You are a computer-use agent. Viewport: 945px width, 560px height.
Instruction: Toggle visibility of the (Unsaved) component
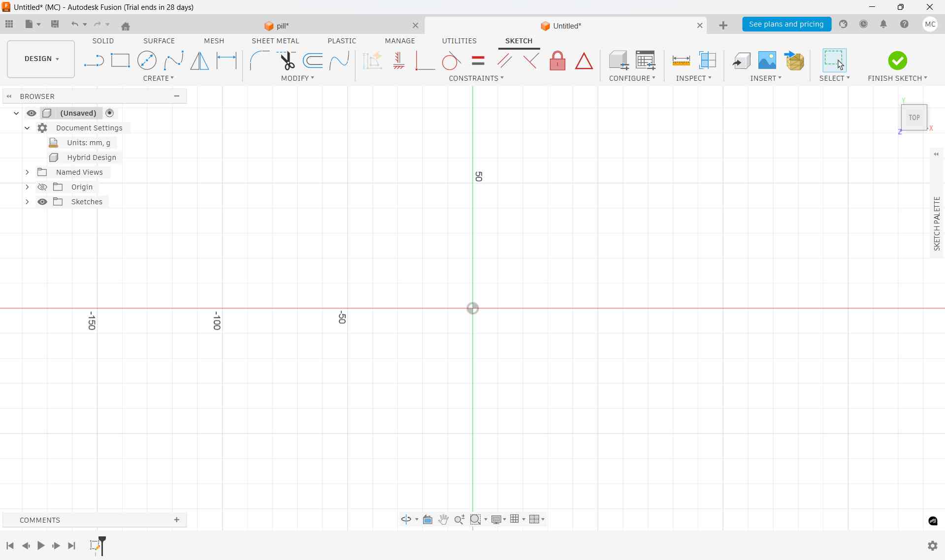(32, 113)
